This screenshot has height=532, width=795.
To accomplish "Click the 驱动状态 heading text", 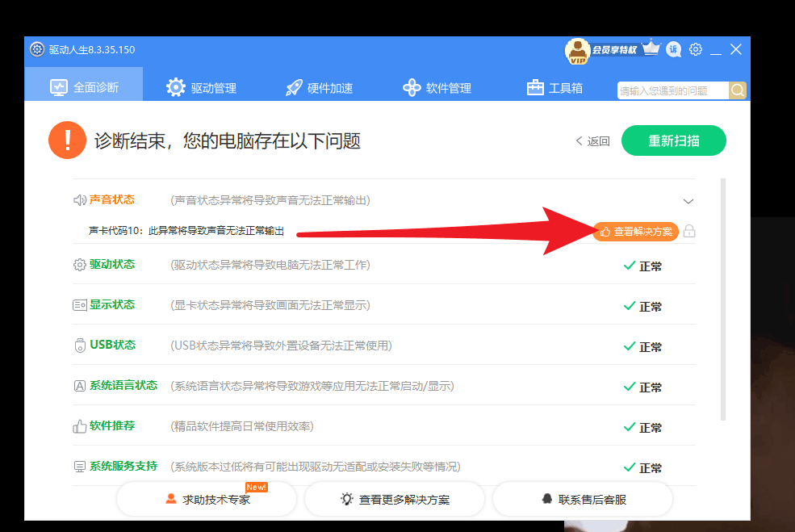I will pos(112,264).
